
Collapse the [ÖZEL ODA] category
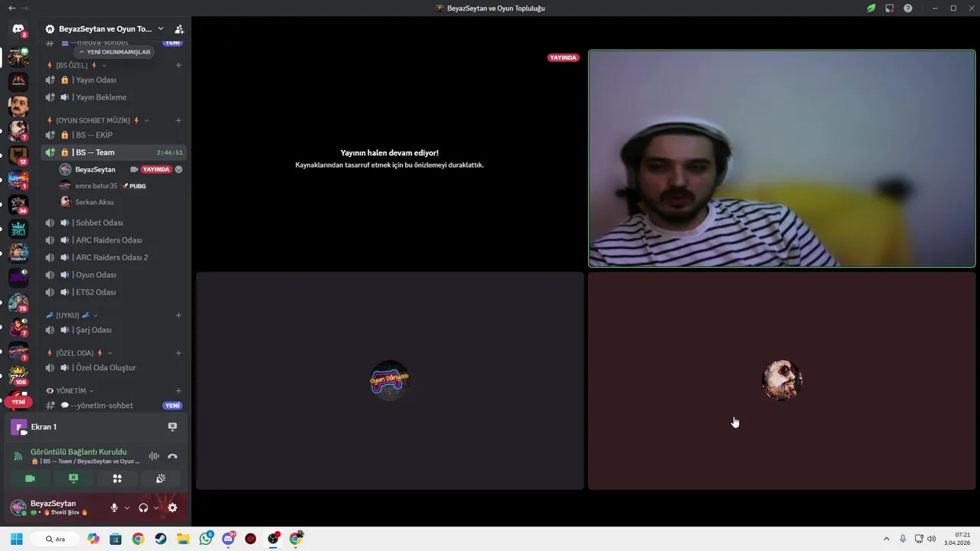coord(79,353)
